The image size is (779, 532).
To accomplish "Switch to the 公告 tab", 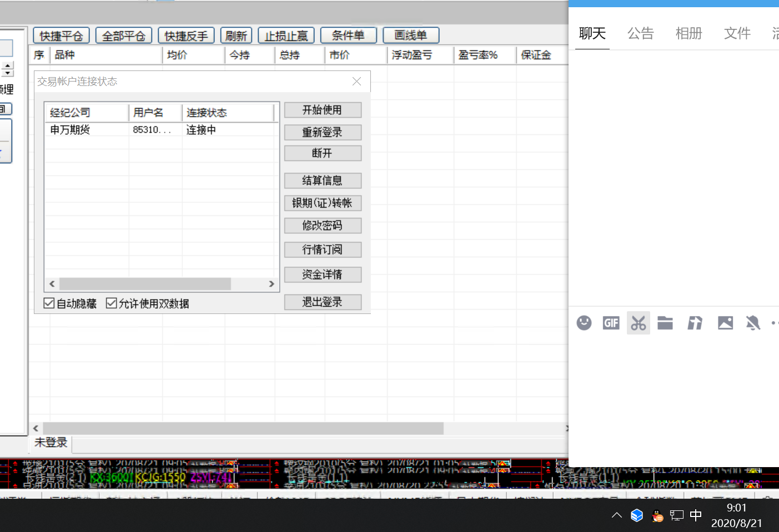I will click(640, 34).
